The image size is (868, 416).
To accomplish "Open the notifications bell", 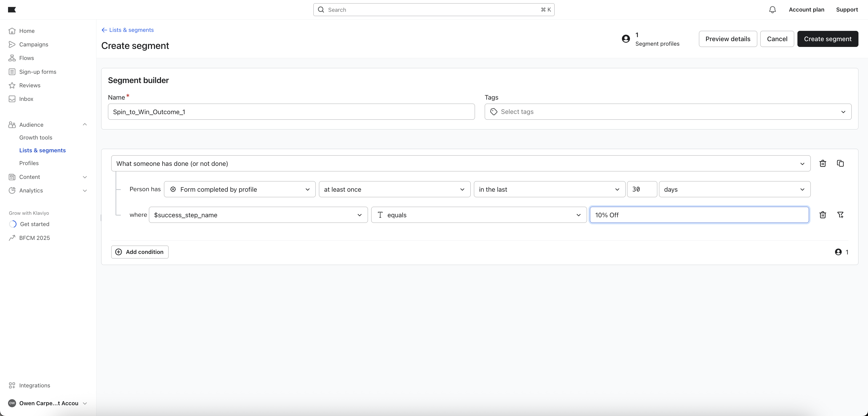I will pyautogui.click(x=772, y=10).
